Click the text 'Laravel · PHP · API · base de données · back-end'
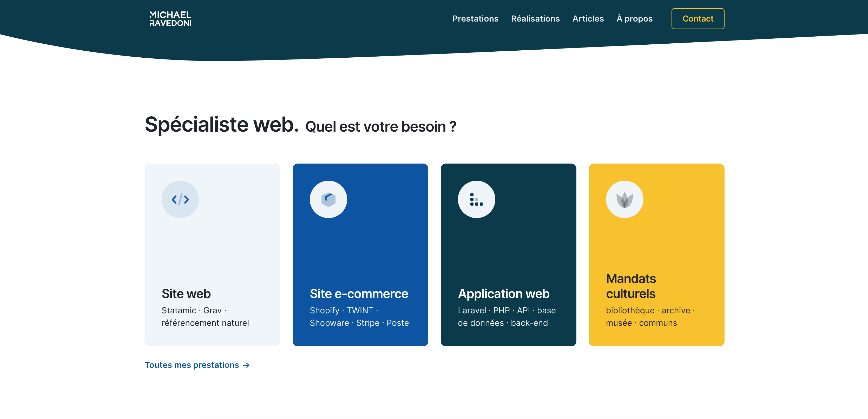868x419 pixels. [507, 317]
